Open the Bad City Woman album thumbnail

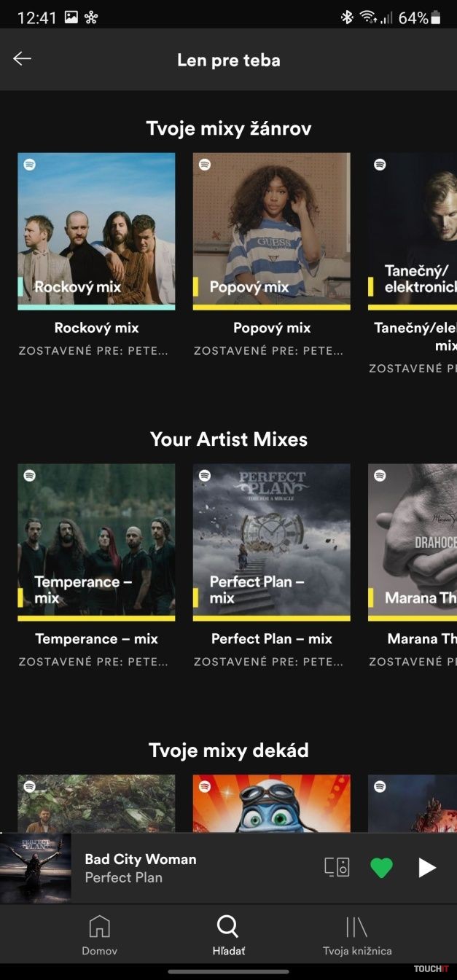(x=36, y=868)
